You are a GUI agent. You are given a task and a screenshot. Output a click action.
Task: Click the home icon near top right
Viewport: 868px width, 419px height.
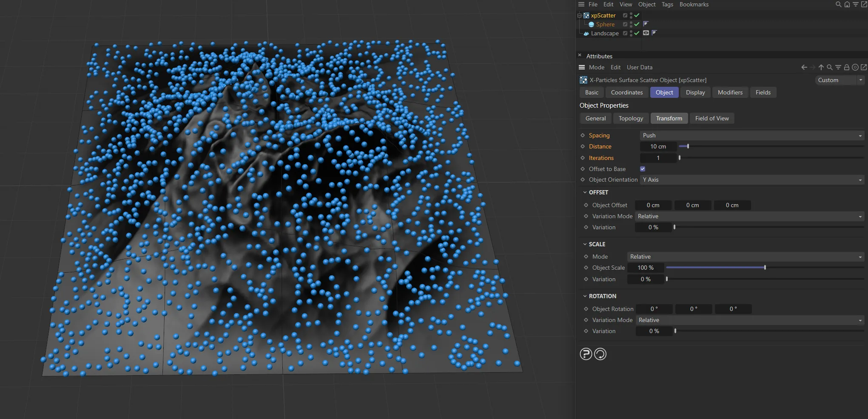pos(847,4)
